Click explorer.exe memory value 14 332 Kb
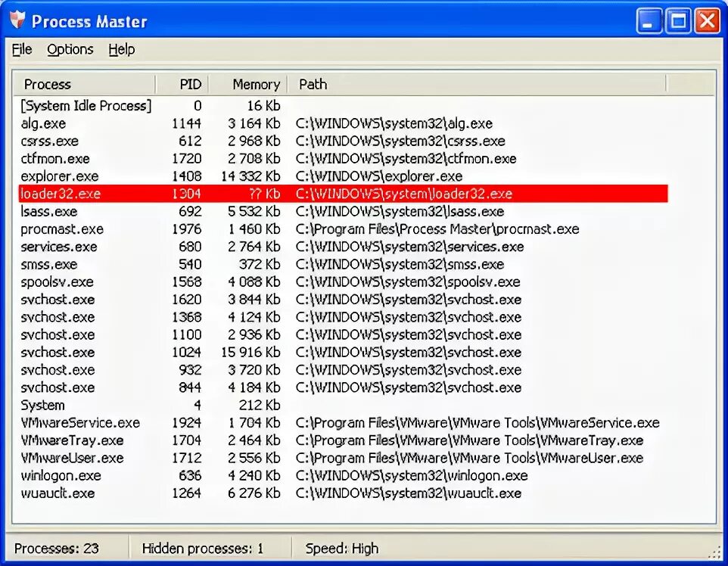Viewport: 728px width, 566px height. pyautogui.click(x=250, y=176)
